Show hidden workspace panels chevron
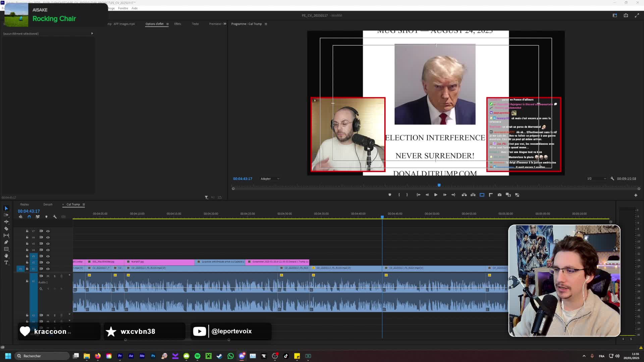This screenshot has height=362, width=644. point(225,24)
